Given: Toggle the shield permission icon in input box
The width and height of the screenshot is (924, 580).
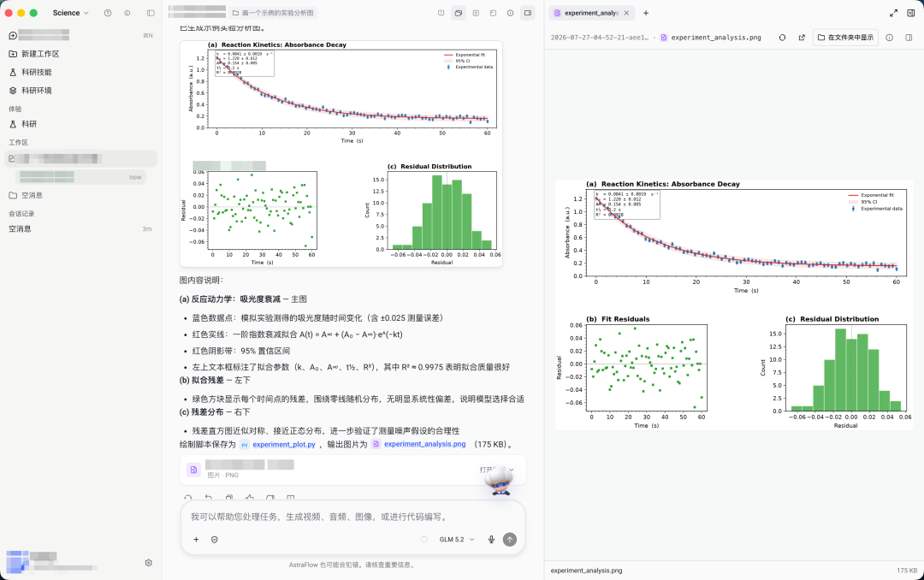Looking at the screenshot, I should (x=215, y=539).
